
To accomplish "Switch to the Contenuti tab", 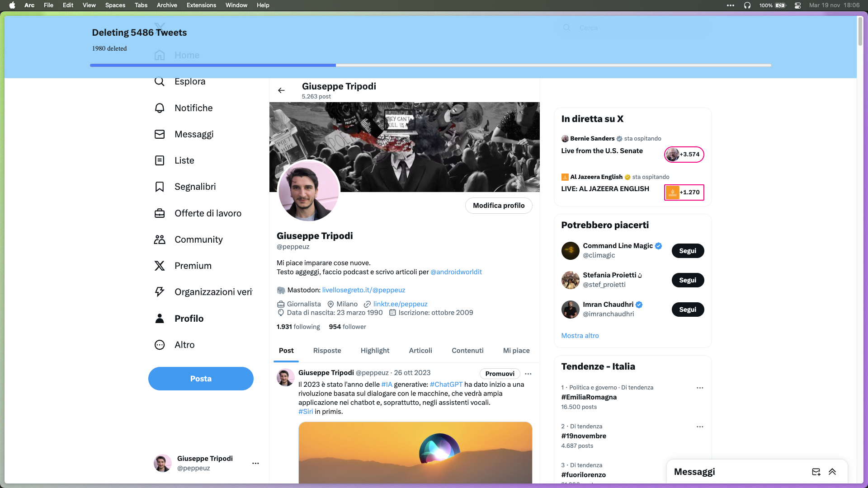I will pyautogui.click(x=467, y=351).
